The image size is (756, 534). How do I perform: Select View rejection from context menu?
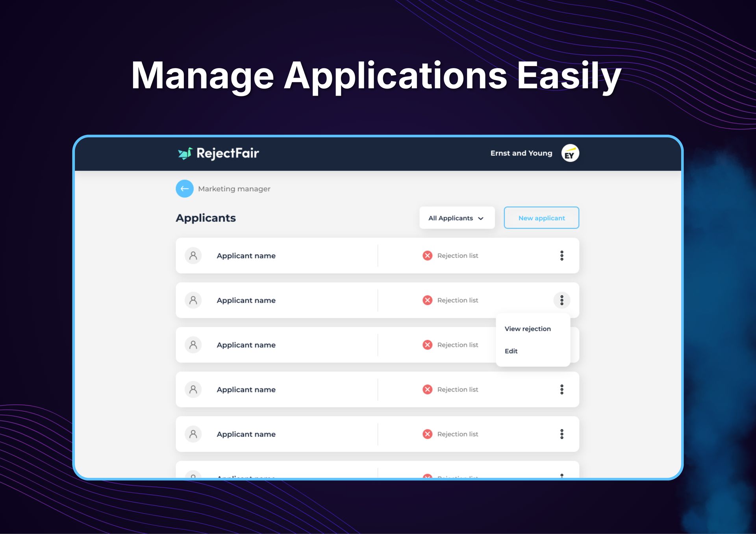click(x=528, y=329)
